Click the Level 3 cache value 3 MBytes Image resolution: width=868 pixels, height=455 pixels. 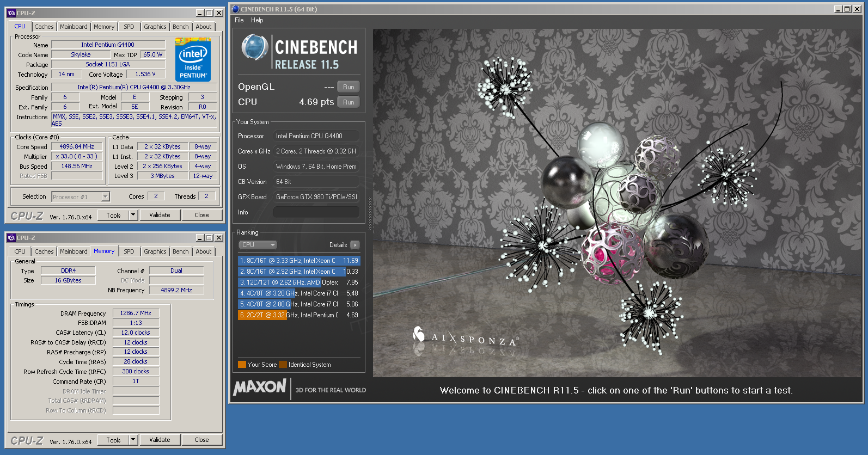click(163, 176)
